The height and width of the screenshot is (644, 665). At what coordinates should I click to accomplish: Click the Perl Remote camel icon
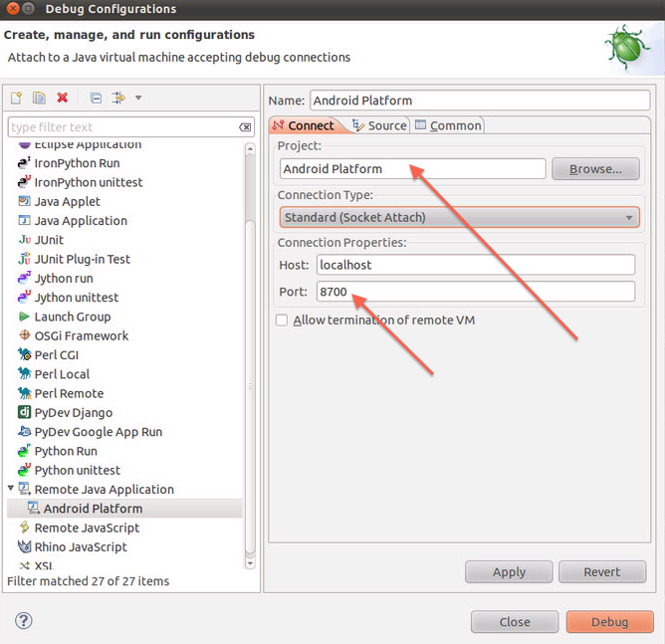[x=25, y=393]
